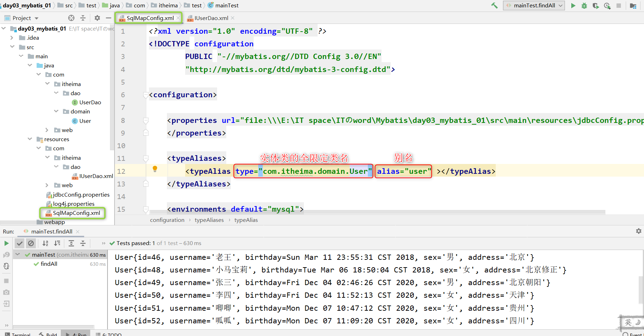Click configuration in editor breadcrumb
The image size is (644, 336).
click(x=167, y=220)
